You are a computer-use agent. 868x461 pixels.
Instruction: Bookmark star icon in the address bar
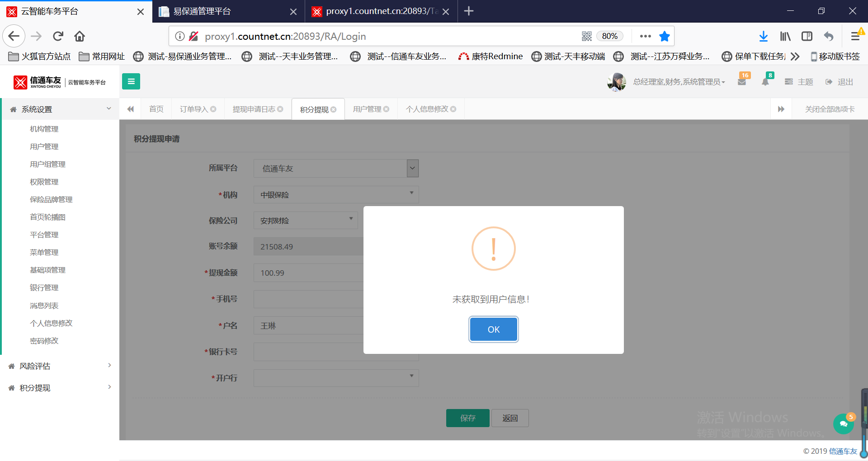pos(664,36)
